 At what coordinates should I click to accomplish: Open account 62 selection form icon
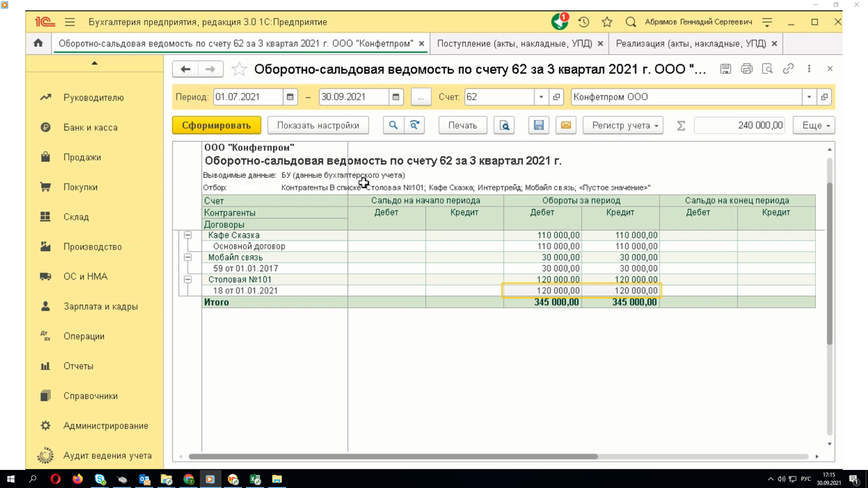pyautogui.click(x=556, y=97)
